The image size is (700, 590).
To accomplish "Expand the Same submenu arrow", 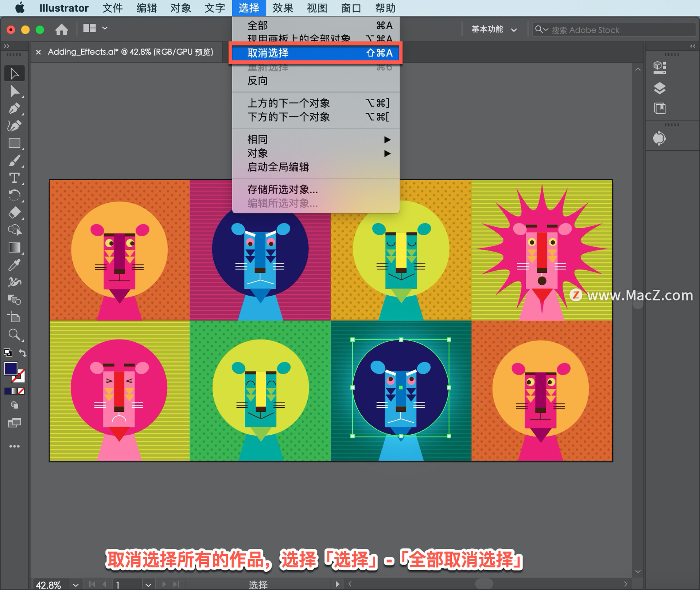I will 387,140.
